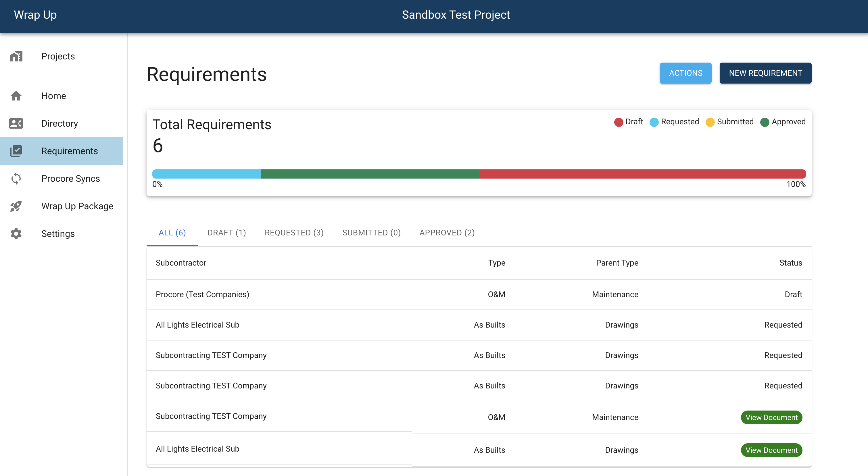This screenshot has width=868, height=476.
Task: Click the green Approved legend dot
Action: coord(765,122)
